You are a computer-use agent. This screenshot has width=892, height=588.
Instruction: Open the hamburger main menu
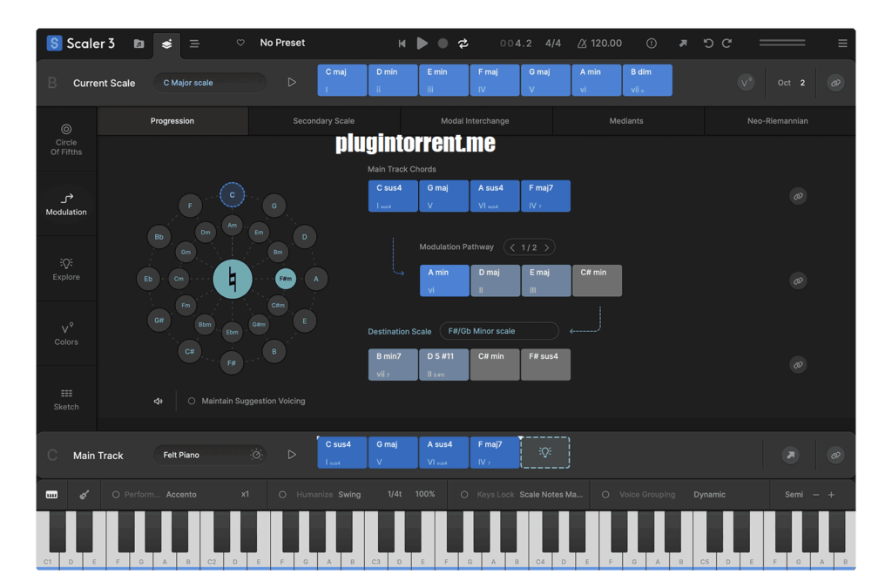pos(842,44)
